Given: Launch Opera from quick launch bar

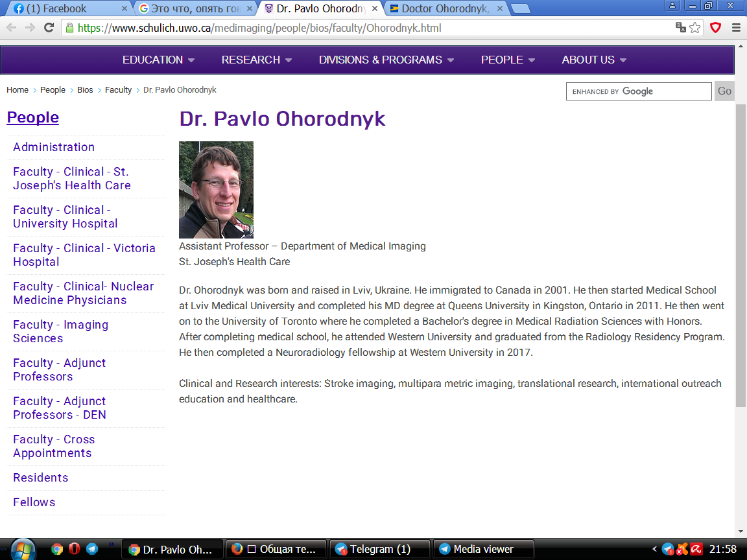Looking at the screenshot, I should (75, 549).
